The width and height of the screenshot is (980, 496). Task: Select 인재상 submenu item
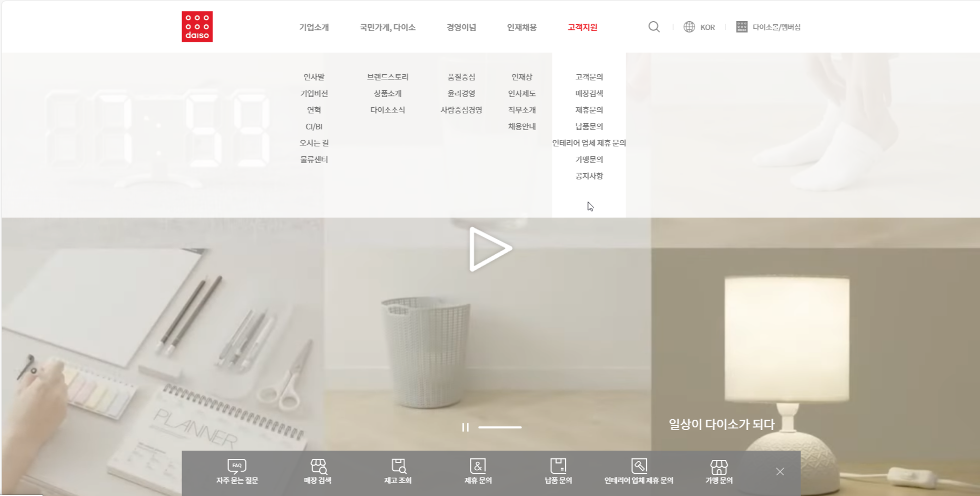tap(522, 77)
